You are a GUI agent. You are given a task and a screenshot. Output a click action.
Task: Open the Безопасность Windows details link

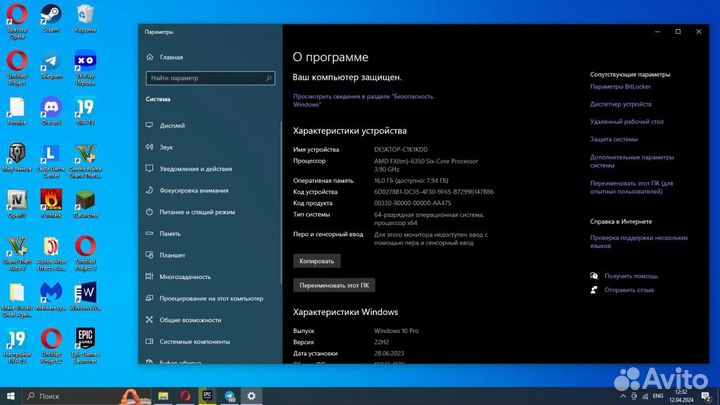click(363, 100)
